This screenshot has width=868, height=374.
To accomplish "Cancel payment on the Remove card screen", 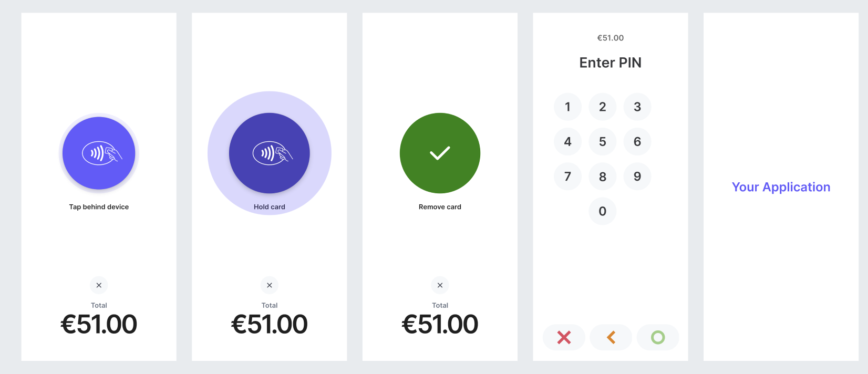I will click(440, 285).
